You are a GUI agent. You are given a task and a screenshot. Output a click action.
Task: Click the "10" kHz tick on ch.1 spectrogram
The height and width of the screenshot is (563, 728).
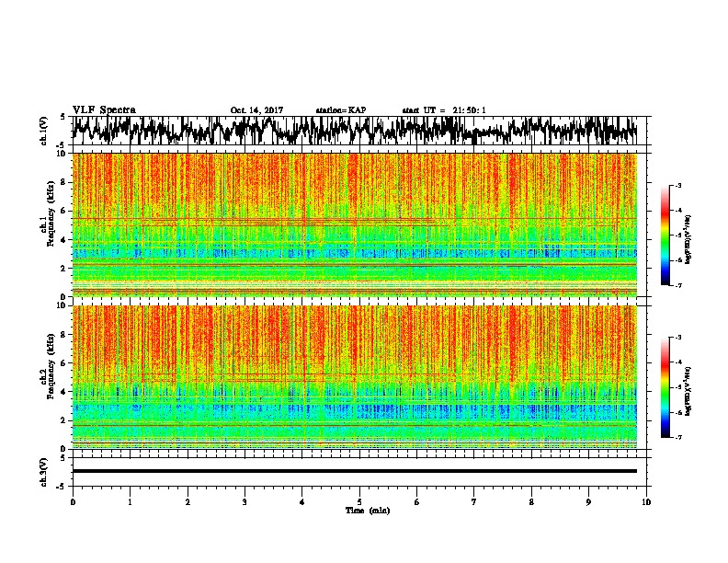[x=62, y=154]
